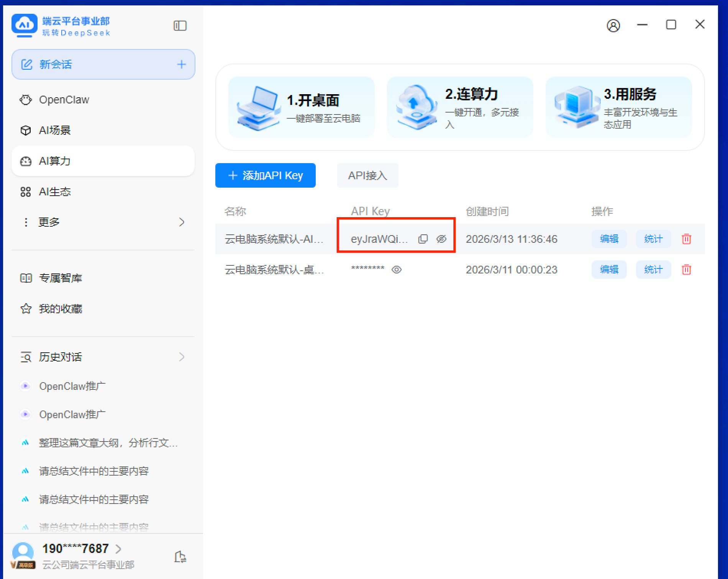Image resolution: width=728 pixels, height=579 pixels.
Task: Delete the 2026/3/13 API key row
Action: [686, 239]
